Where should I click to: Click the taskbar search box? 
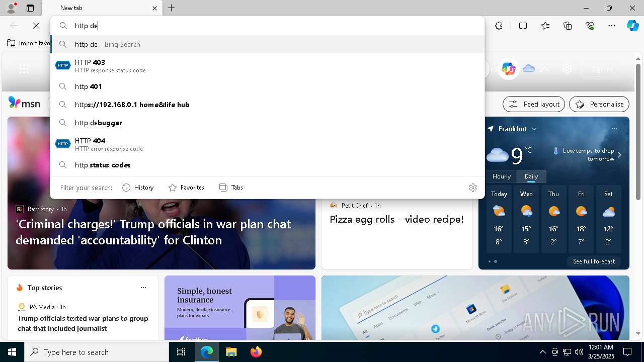(97, 352)
